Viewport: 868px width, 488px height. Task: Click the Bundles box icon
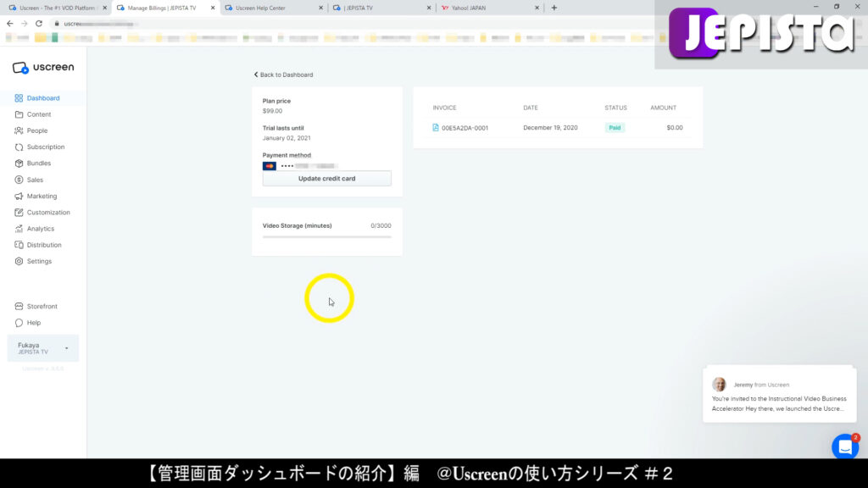coord(19,164)
